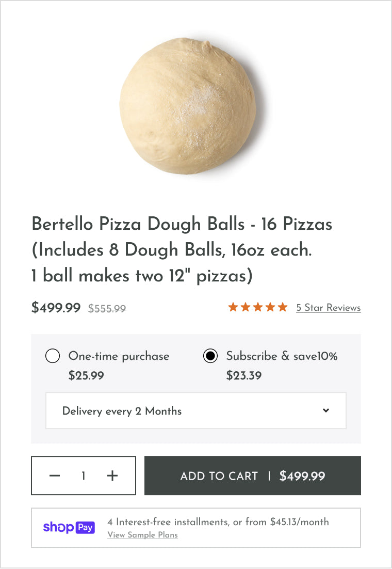The width and height of the screenshot is (392, 569).
Task: Click the minus quantity icon
Action: tap(55, 476)
